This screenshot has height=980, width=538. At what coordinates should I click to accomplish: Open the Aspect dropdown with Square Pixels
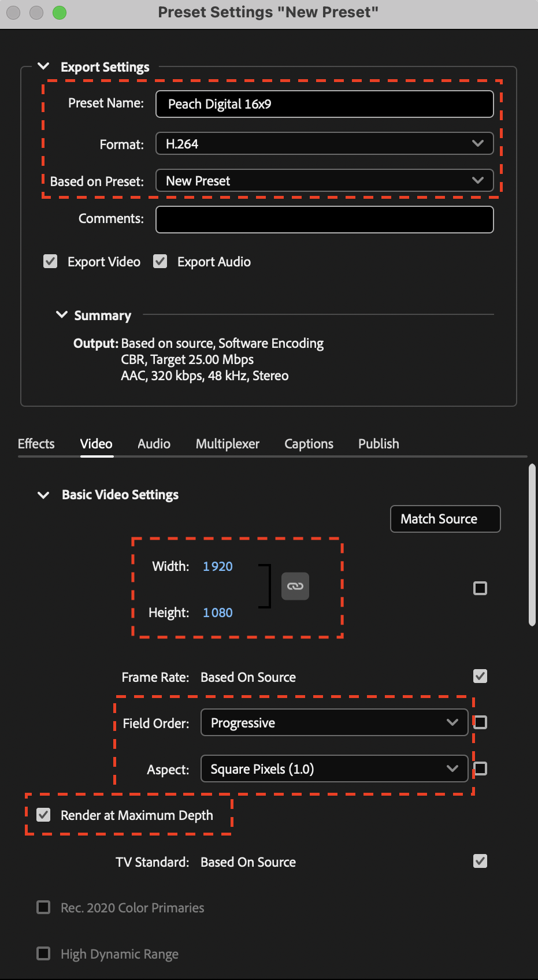coord(334,769)
